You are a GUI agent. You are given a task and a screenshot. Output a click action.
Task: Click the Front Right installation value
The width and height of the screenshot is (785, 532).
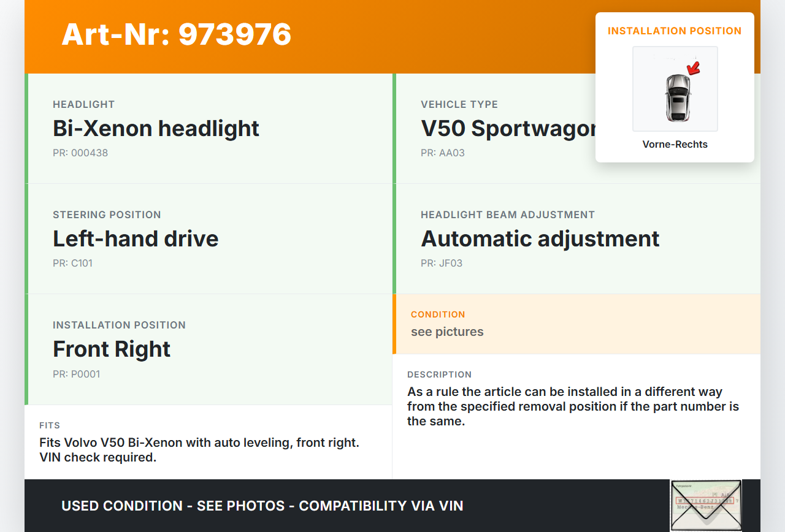point(112,349)
